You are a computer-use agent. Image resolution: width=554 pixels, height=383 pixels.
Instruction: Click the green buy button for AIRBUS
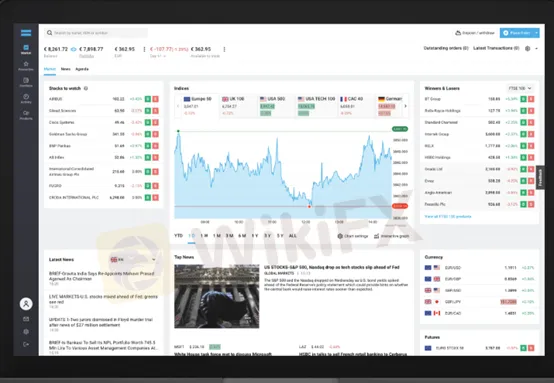pyautogui.click(x=148, y=99)
